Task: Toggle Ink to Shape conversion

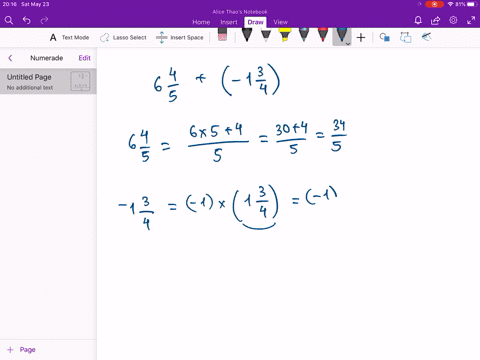Action: tap(405, 37)
